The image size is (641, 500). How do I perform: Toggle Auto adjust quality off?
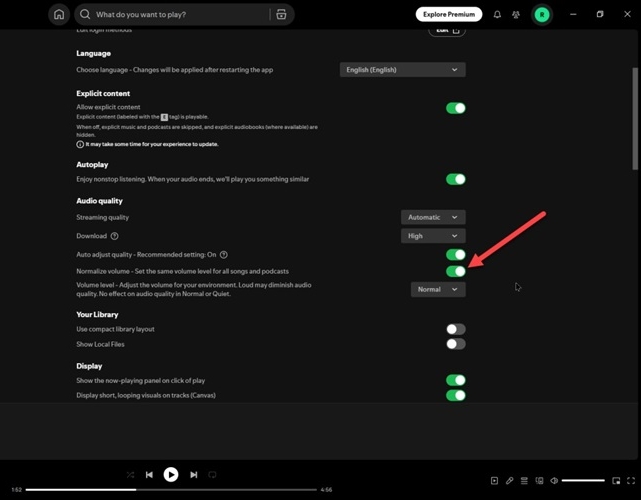coord(455,255)
